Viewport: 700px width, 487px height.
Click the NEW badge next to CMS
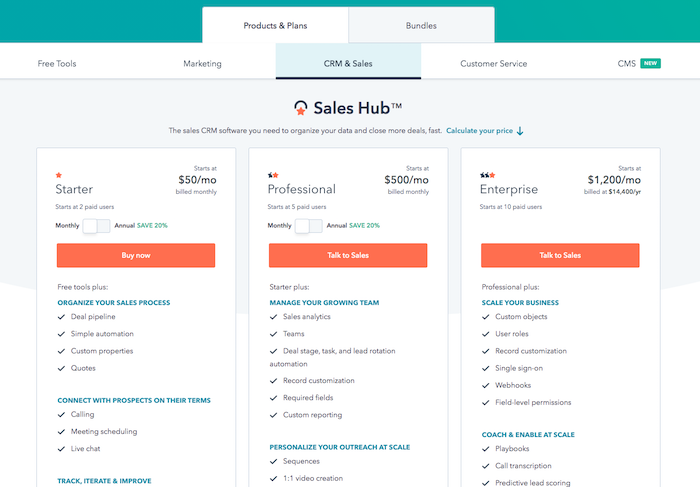(x=650, y=63)
